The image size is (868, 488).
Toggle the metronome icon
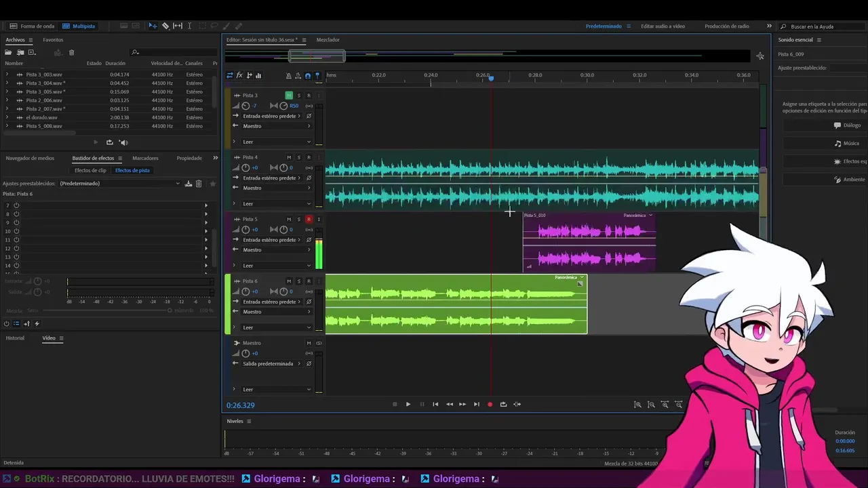point(289,75)
